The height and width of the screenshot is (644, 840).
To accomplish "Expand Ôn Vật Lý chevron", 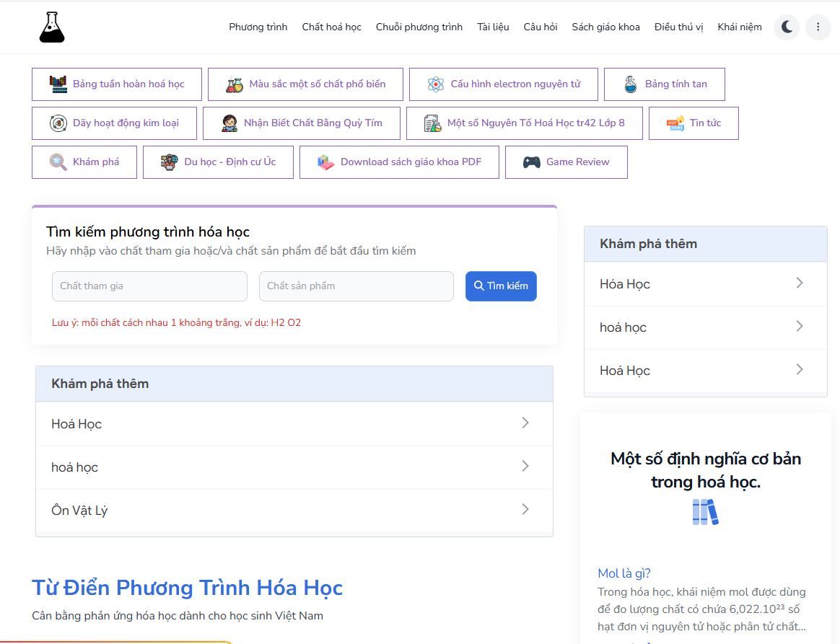I will click(x=525, y=509).
